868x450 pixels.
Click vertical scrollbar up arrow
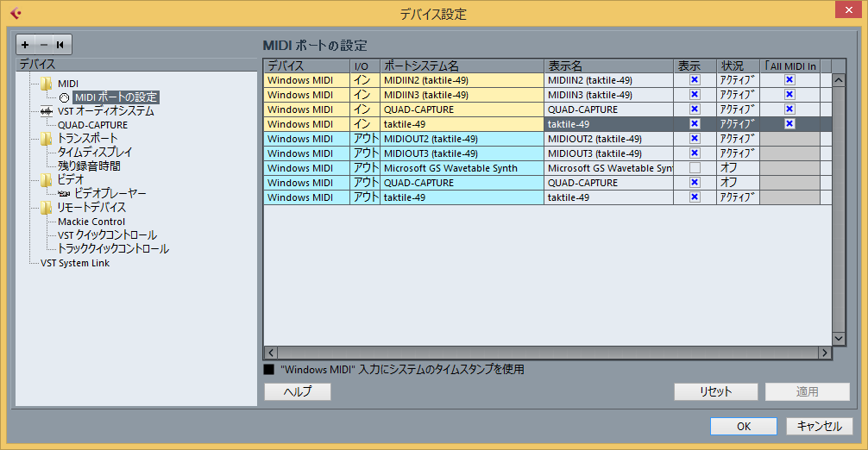click(839, 80)
